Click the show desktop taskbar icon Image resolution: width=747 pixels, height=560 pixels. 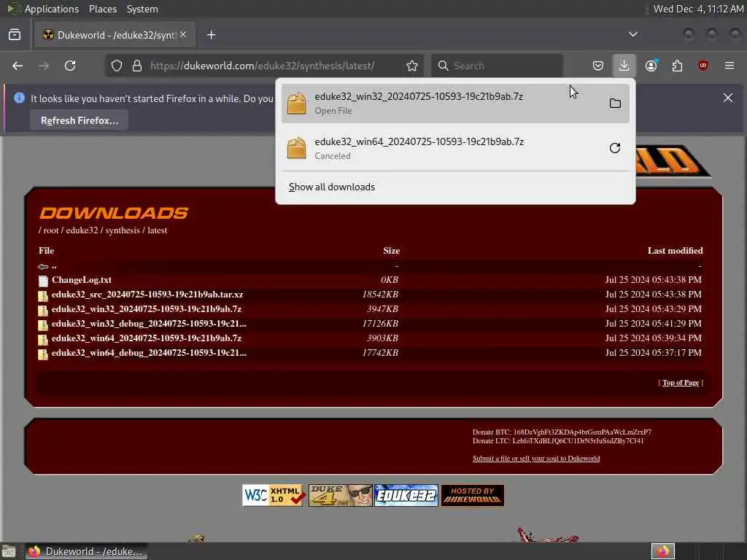(8, 551)
